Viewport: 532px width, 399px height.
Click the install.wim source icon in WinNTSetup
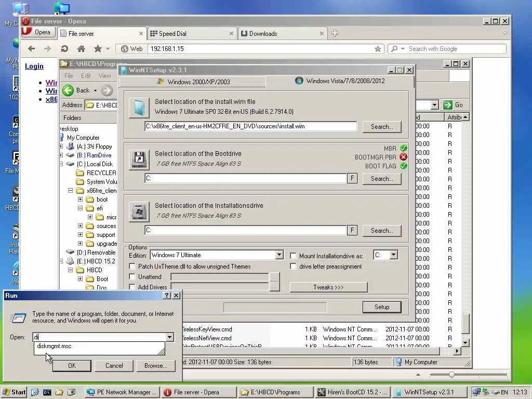139,108
